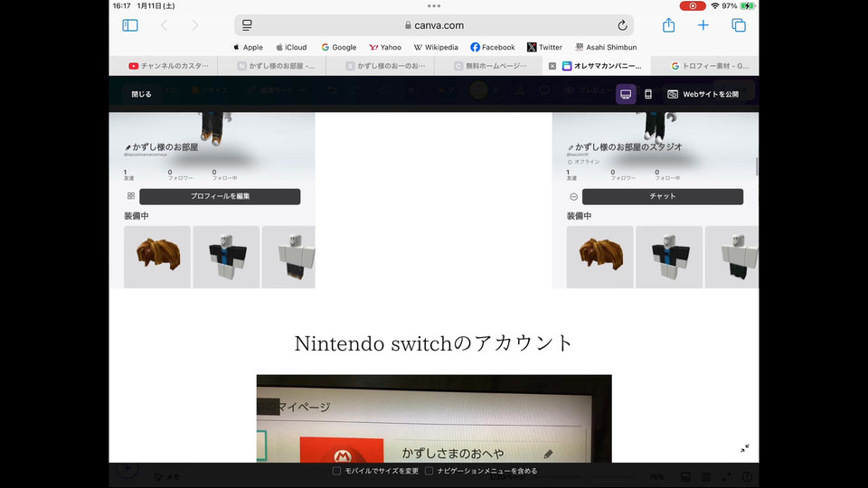This screenshot has height=488, width=868.
Task: Reload the canva.com page
Action: pos(622,25)
